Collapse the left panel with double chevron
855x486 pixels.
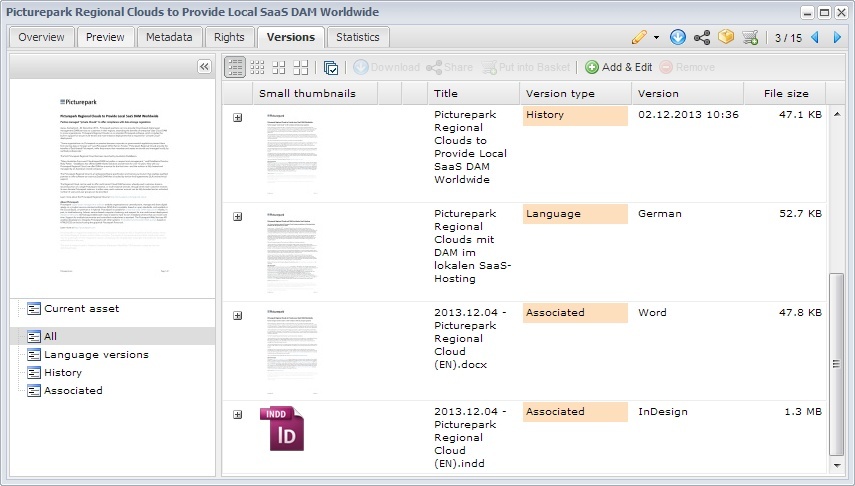click(204, 67)
